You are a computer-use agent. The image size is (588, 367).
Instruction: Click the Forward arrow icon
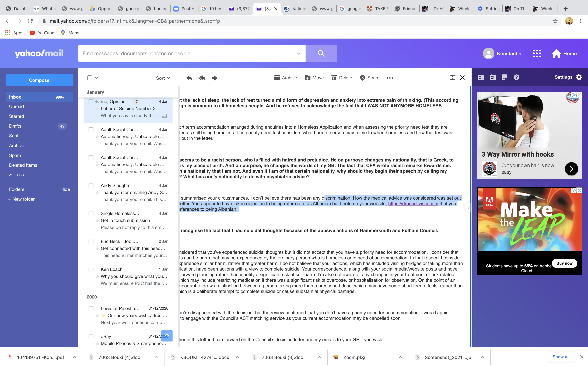click(x=214, y=78)
